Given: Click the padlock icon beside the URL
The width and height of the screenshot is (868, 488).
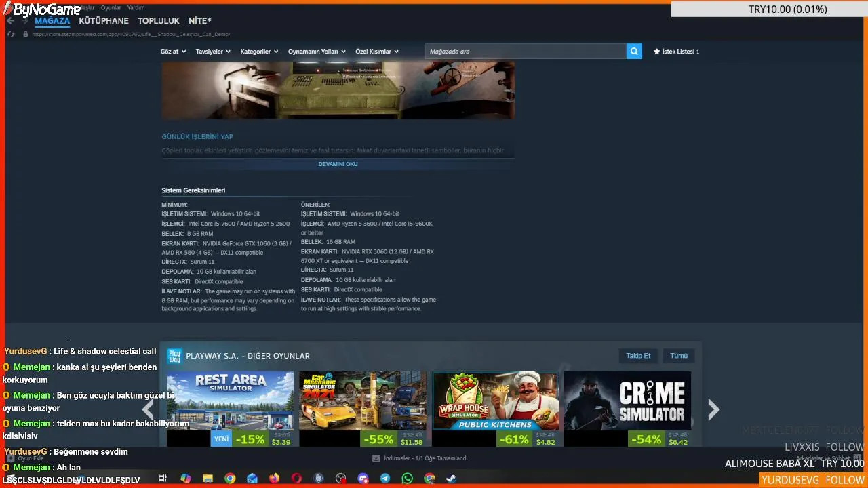Looking at the screenshot, I should click(x=26, y=34).
